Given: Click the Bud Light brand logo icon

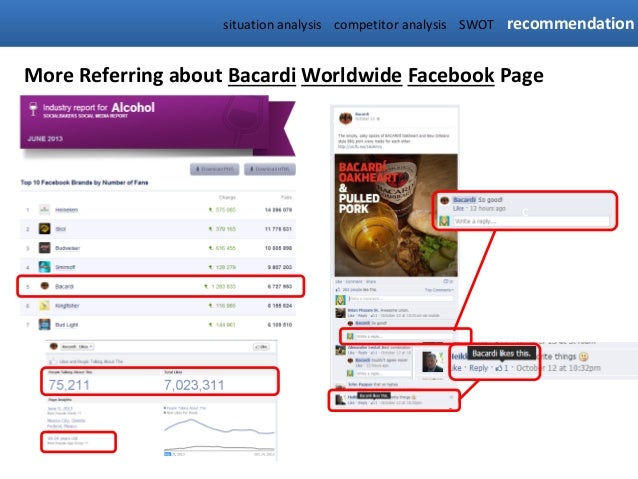Looking at the screenshot, I should point(44,324).
